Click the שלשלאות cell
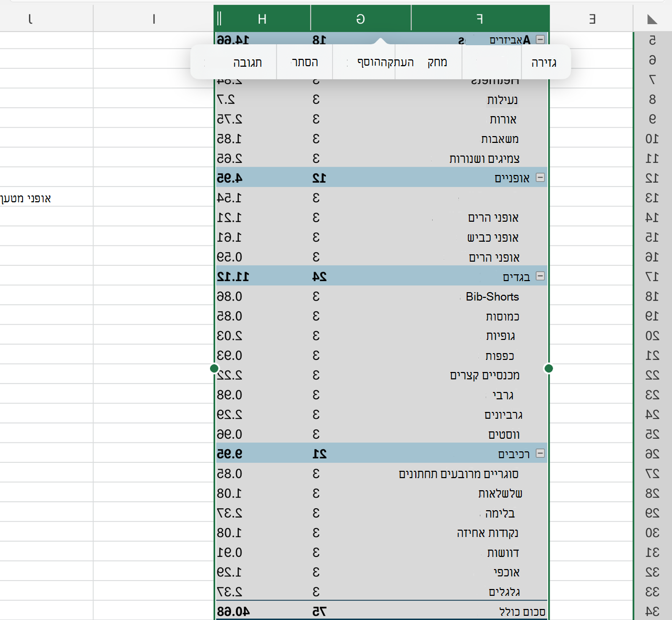 (500, 493)
